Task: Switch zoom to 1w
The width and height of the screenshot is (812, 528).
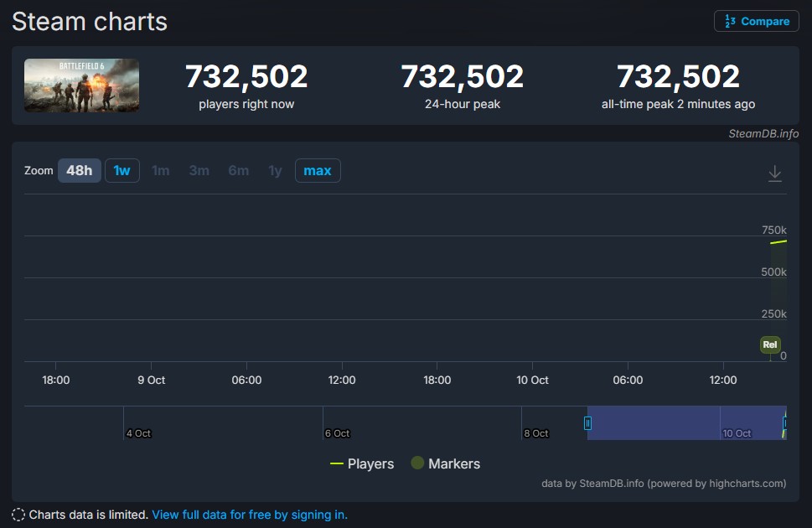Action: coord(122,171)
